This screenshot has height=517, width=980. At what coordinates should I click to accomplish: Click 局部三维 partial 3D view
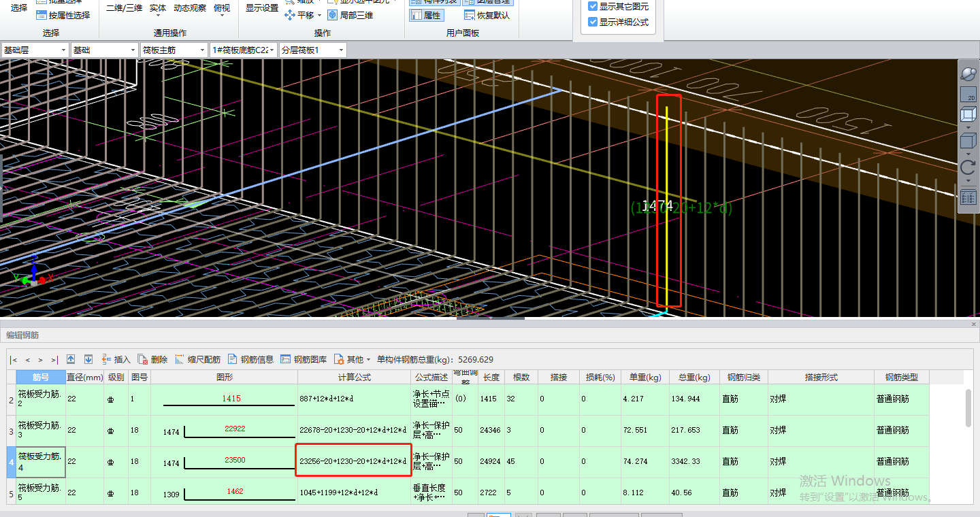tap(350, 15)
